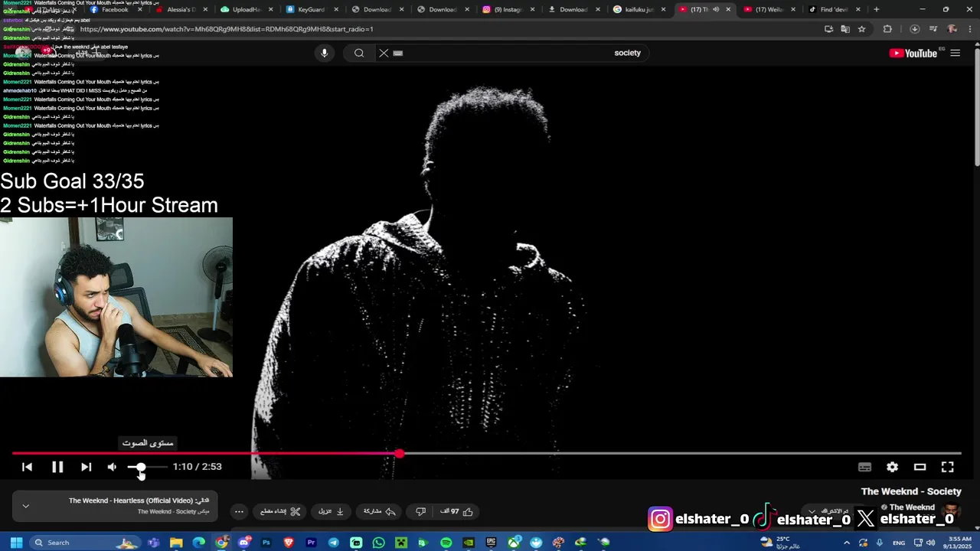Click the Clip button with scissors
This screenshot has width=980, height=551.
point(280,511)
